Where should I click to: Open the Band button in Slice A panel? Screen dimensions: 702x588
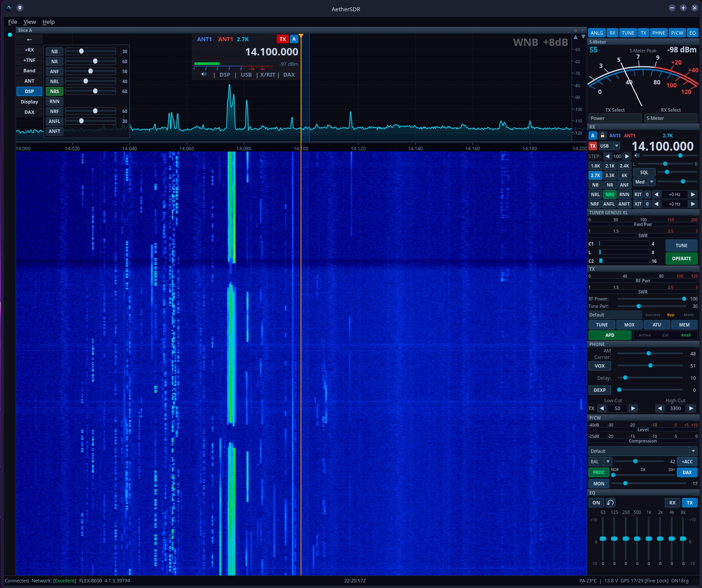[x=29, y=71]
